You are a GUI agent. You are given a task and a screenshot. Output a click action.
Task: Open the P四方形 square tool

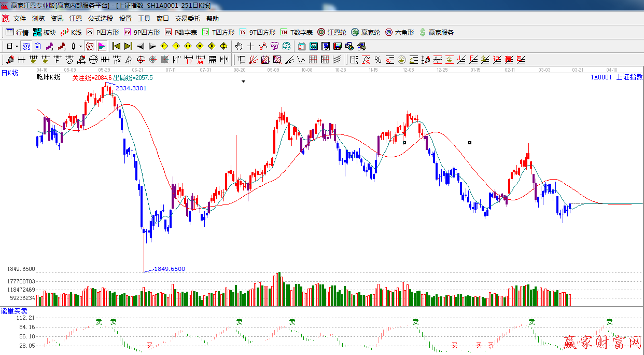(x=102, y=32)
